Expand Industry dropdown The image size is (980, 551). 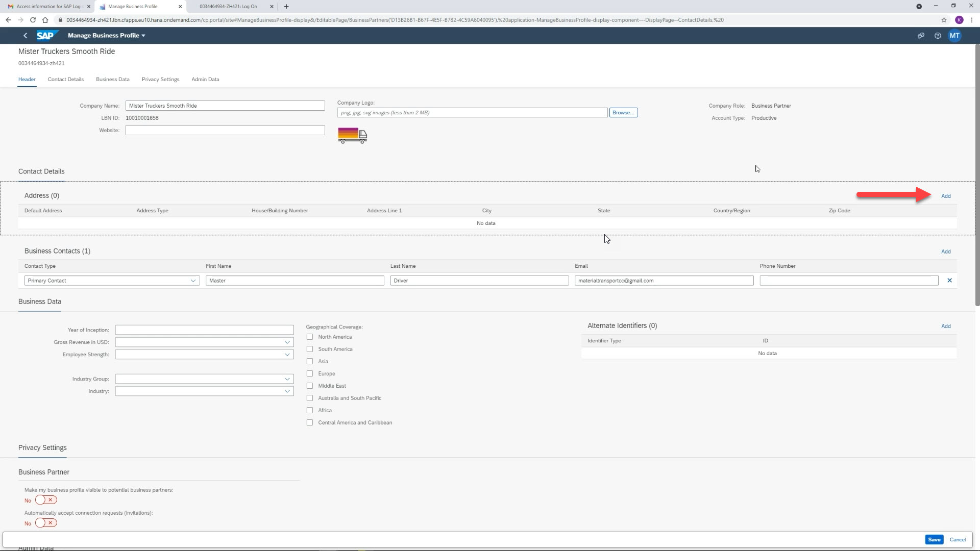(287, 391)
